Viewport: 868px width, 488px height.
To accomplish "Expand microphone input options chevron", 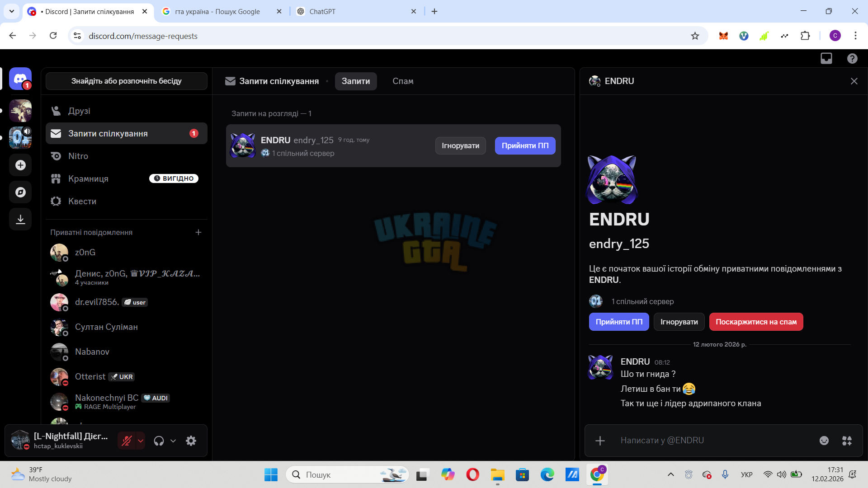I will 141,441.
